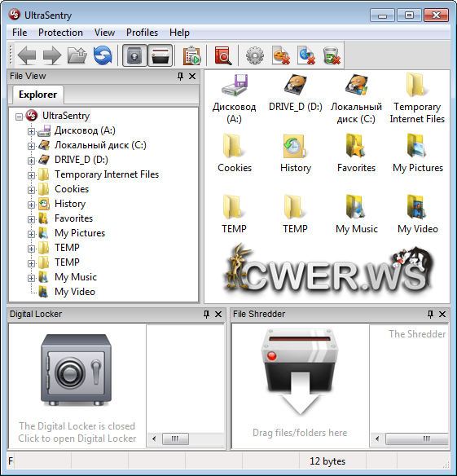457x476 pixels.
Task: Click the delete cookies toolbar icon
Action: point(280,55)
